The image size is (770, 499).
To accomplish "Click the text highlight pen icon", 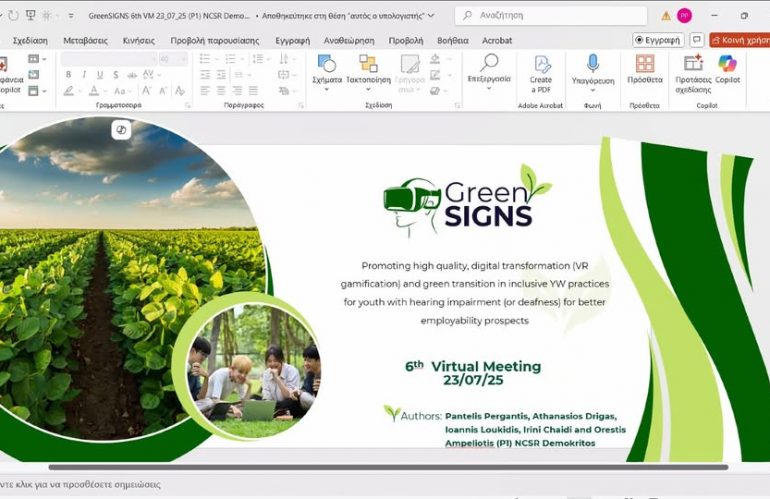I will pyautogui.click(x=68, y=91).
